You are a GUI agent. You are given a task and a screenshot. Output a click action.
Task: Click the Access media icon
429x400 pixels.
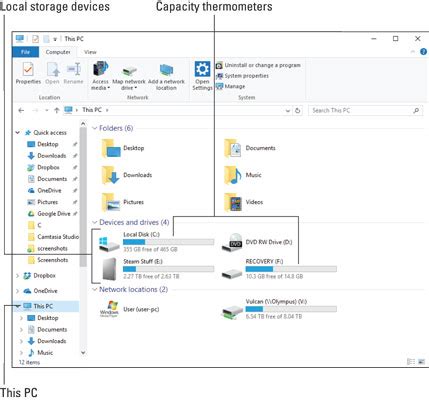pyautogui.click(x=100, y=69)
